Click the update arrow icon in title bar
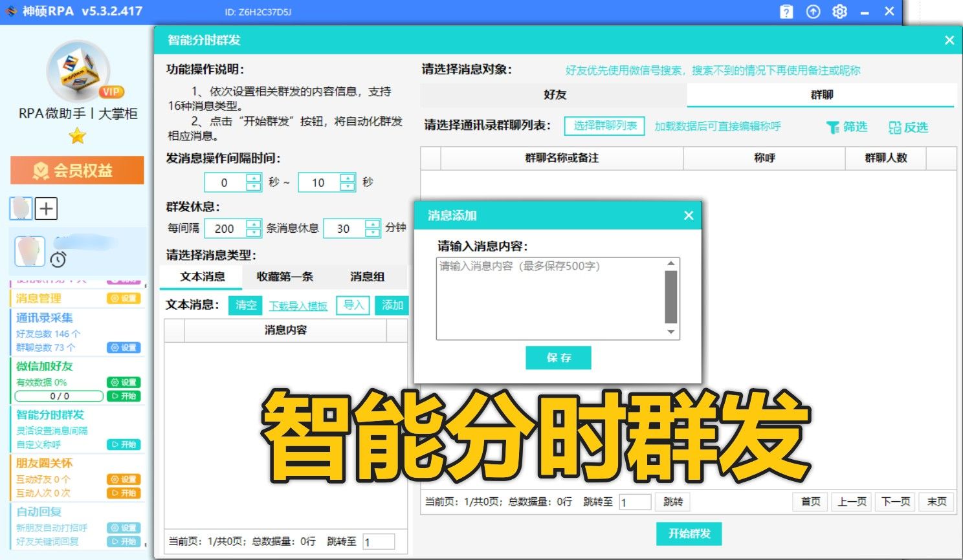963x560 pixels. click(x=813, y=11)
